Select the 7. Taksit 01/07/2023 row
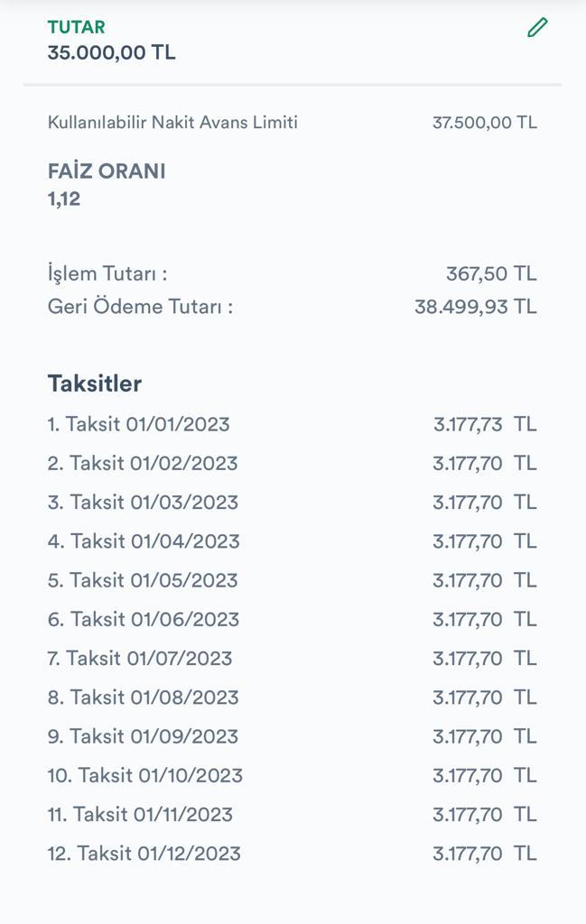This screenshot has width=586, height=924. 293,658
